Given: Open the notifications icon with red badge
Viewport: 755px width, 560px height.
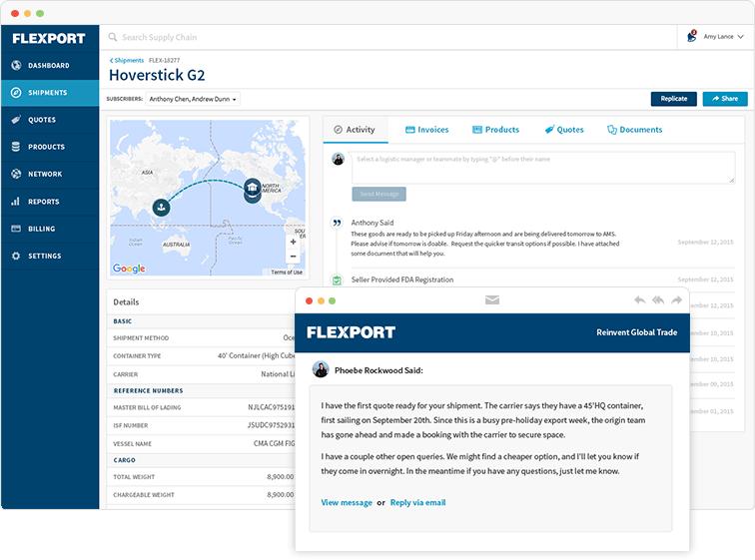Looking at the screenshot, I should (x=692, y=36).
